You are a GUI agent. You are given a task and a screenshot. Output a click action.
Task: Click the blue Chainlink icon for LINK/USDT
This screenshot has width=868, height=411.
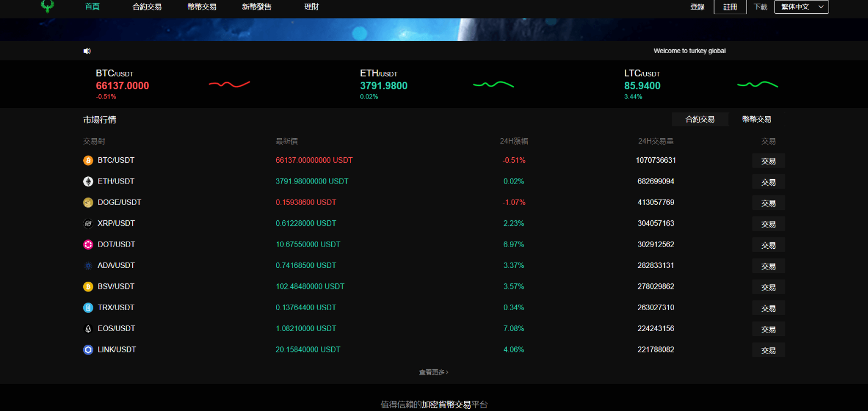88,350
